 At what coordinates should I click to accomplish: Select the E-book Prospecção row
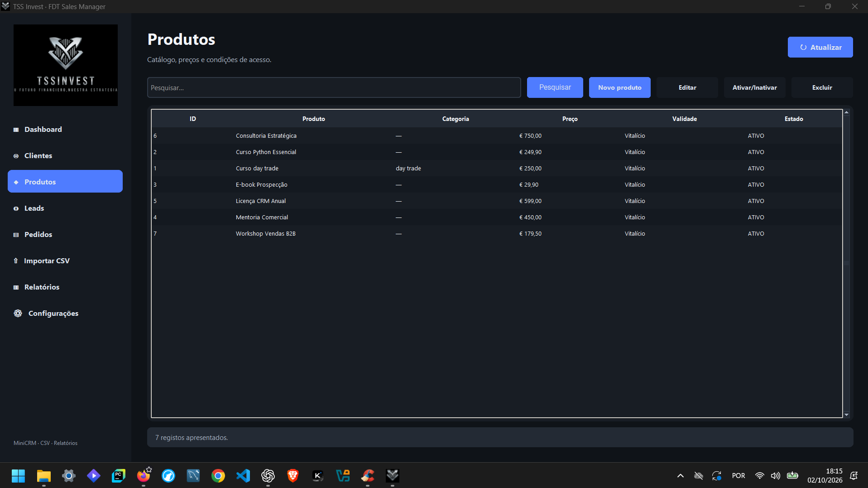click(497, 185)
